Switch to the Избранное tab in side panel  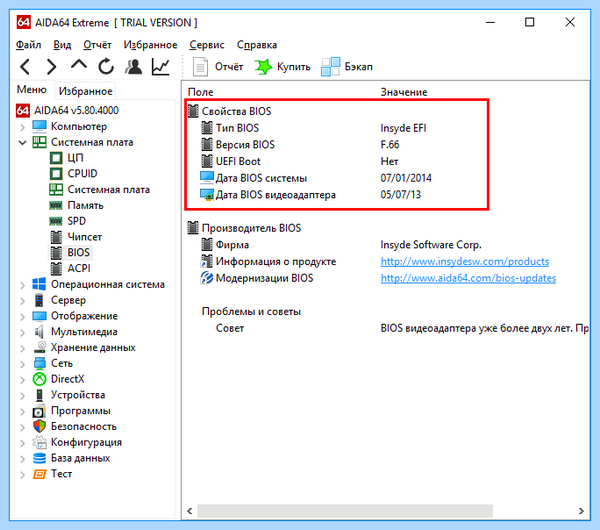click(85, 91)
